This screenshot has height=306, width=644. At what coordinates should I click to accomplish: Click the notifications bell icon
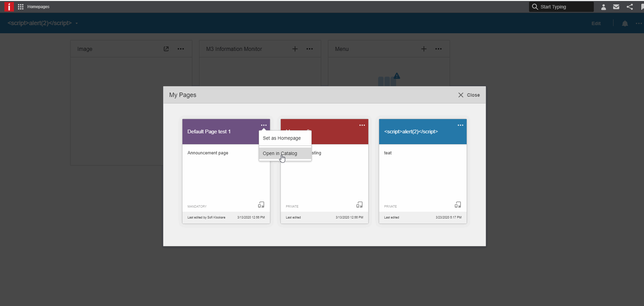625,23
